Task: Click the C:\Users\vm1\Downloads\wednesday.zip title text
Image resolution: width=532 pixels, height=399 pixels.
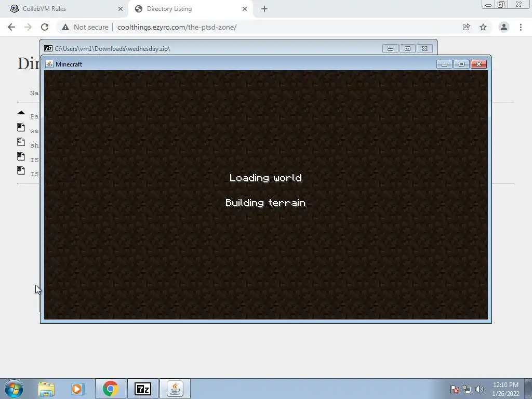Action: 112,49
